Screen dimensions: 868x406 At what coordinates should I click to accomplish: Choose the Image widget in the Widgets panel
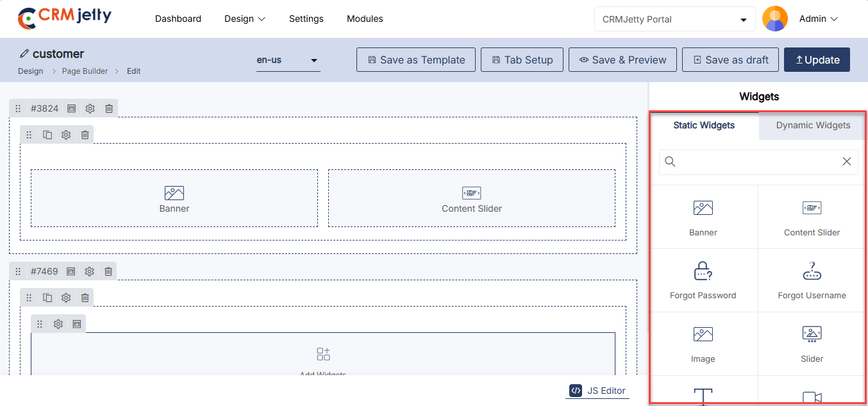[x=703, y=343]
